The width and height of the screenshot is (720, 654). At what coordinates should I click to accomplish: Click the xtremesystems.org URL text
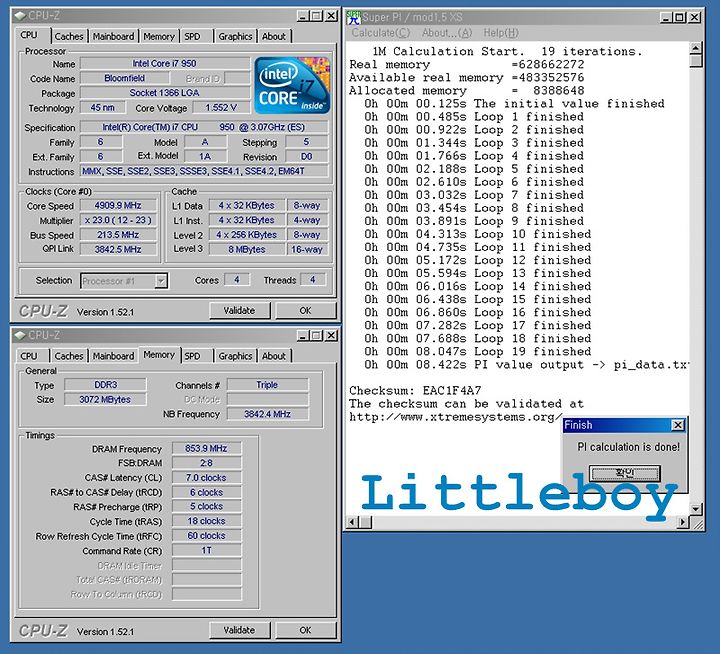click(455, 417)
